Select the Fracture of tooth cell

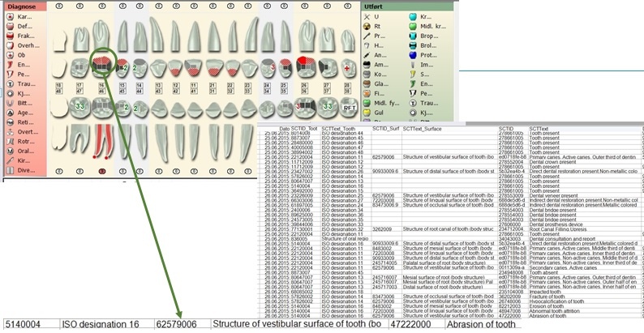[547, 297]
